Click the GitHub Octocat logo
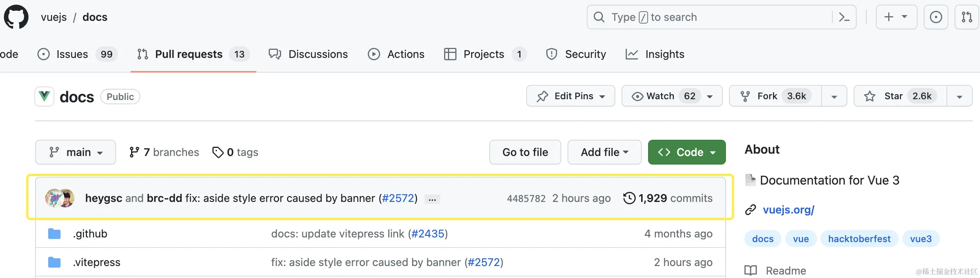Image resolution: width=980 pixels, height=278 pixels. (x=16, y=17)
